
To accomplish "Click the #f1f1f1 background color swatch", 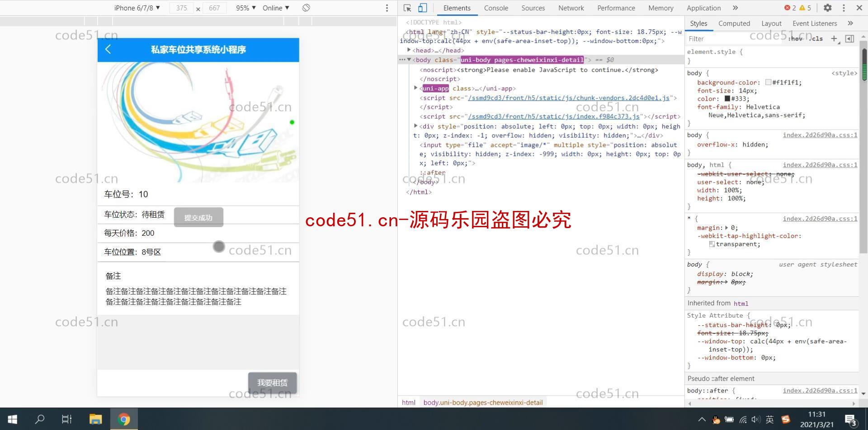I will 768,82.
